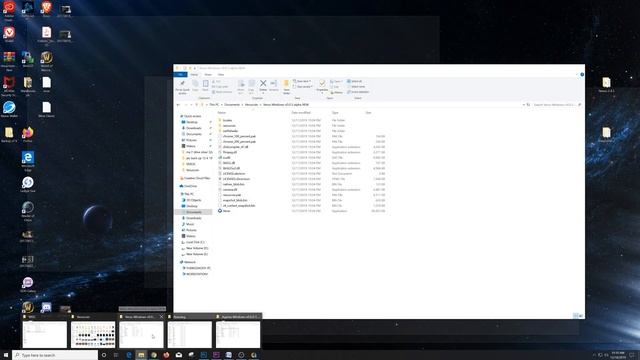Click Documents in the address breadcrumb
The width and height of the screenshot is (640, 360).
(232, 105)
